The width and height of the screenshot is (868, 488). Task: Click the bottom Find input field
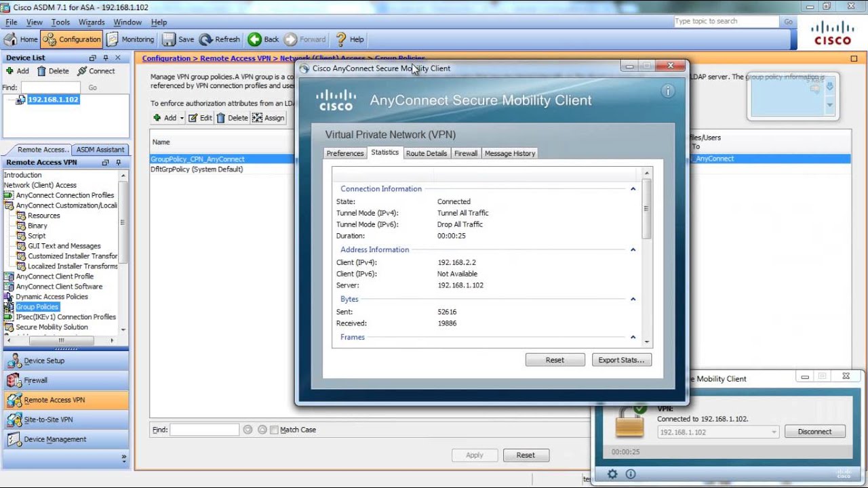(204, 430)
